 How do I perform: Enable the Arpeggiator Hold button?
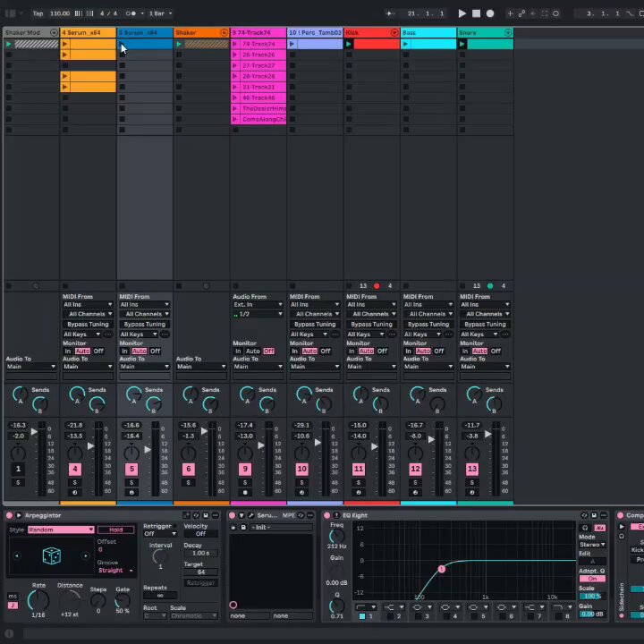(115, 530)
